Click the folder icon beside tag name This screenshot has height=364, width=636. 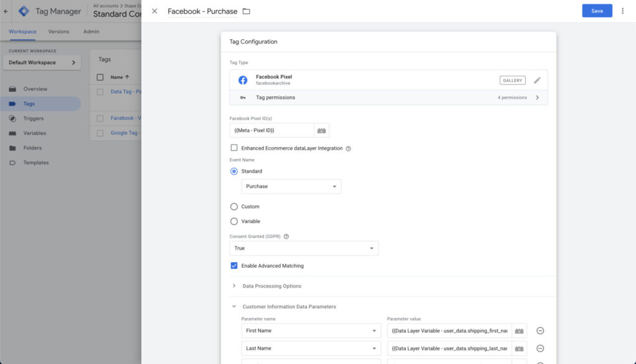point(246,11)
